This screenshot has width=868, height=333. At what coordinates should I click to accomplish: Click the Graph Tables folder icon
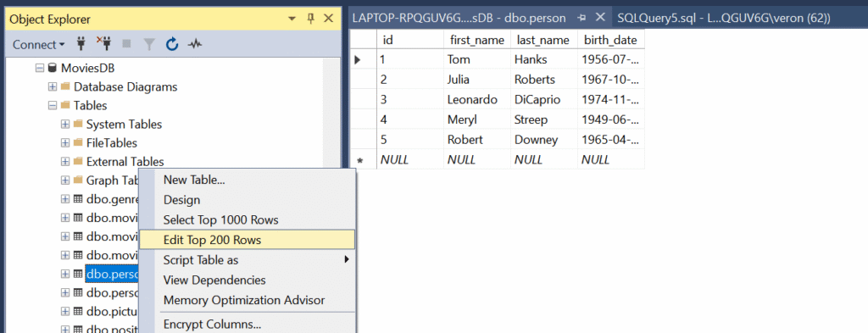[78, 180]
